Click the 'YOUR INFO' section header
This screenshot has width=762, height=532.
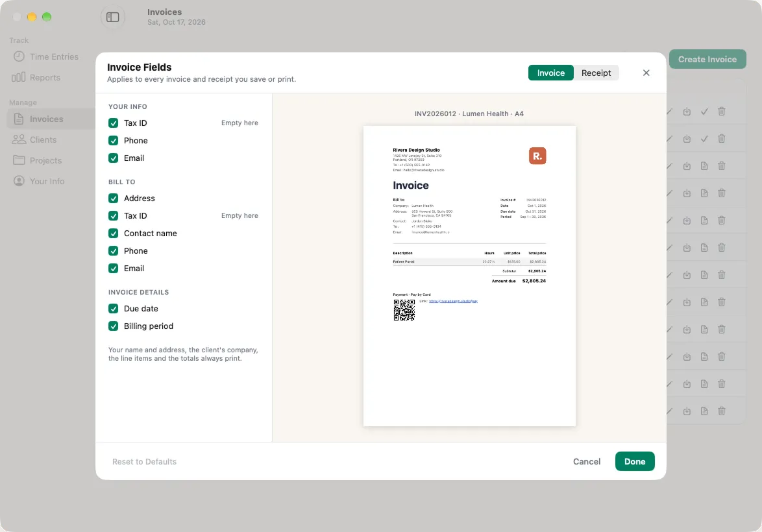[x=127, y=106]
